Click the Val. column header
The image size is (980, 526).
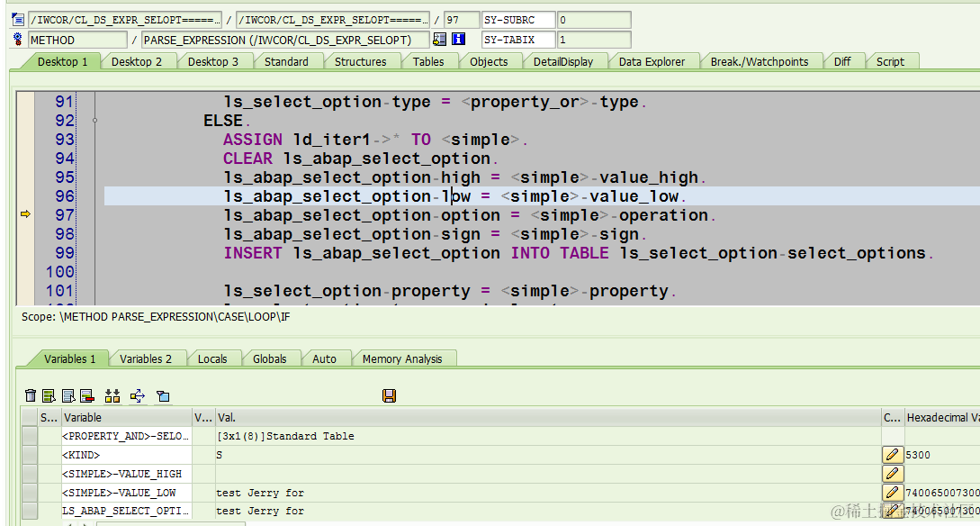[x=548, y=417]
